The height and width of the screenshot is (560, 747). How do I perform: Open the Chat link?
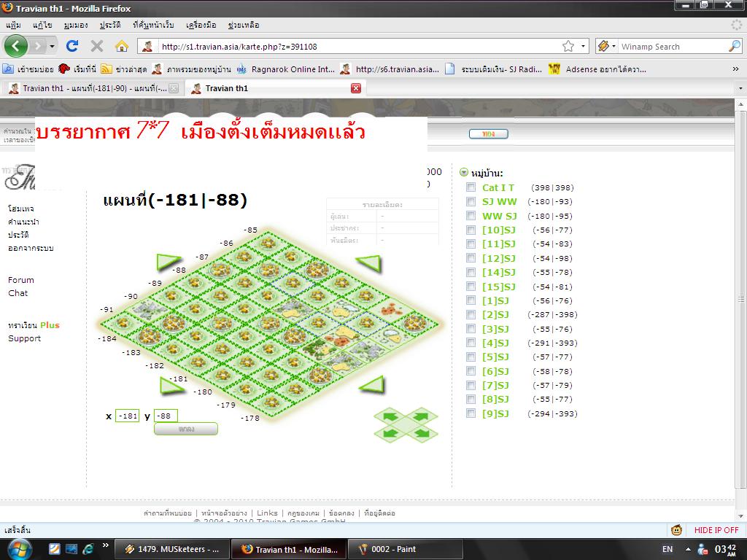point(18,293)
